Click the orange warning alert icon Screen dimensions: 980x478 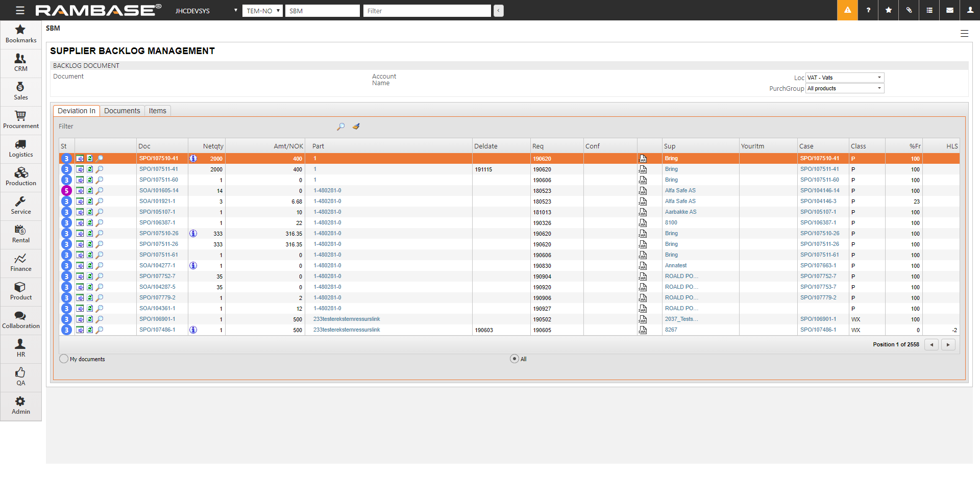coord(847,10)
